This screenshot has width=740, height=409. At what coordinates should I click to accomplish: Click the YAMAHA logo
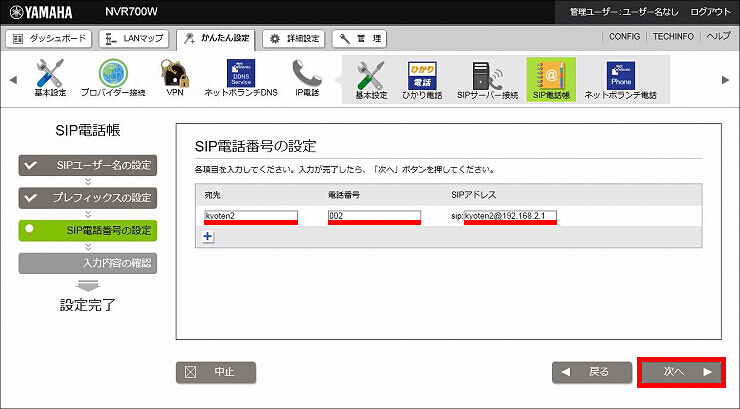41,12
